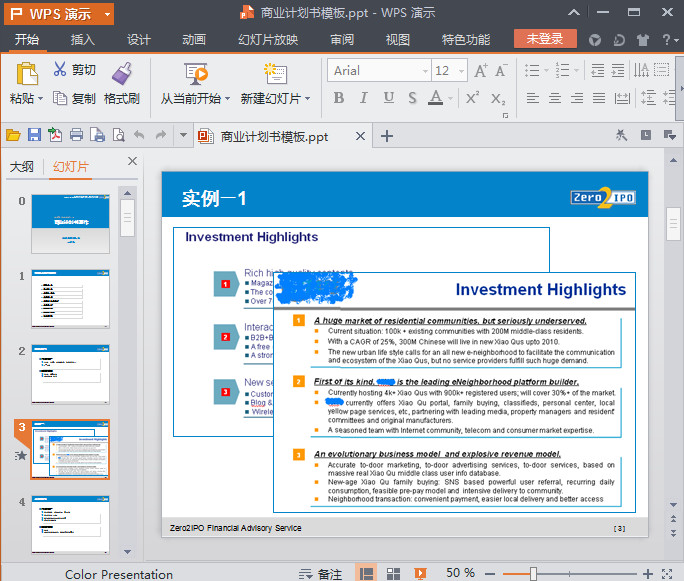This screenshot has width=684, height=581.
Task: Decrease paragraph indent level
Action: click(598, 70)
